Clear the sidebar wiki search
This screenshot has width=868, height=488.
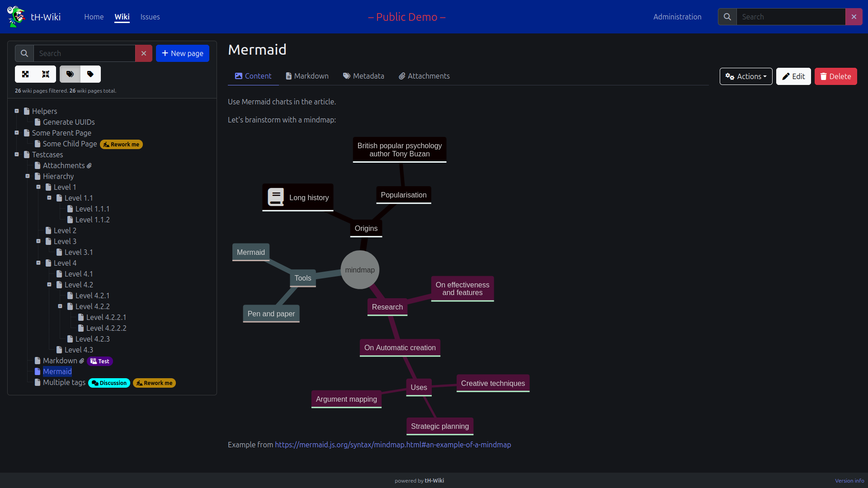pos(144,53)
